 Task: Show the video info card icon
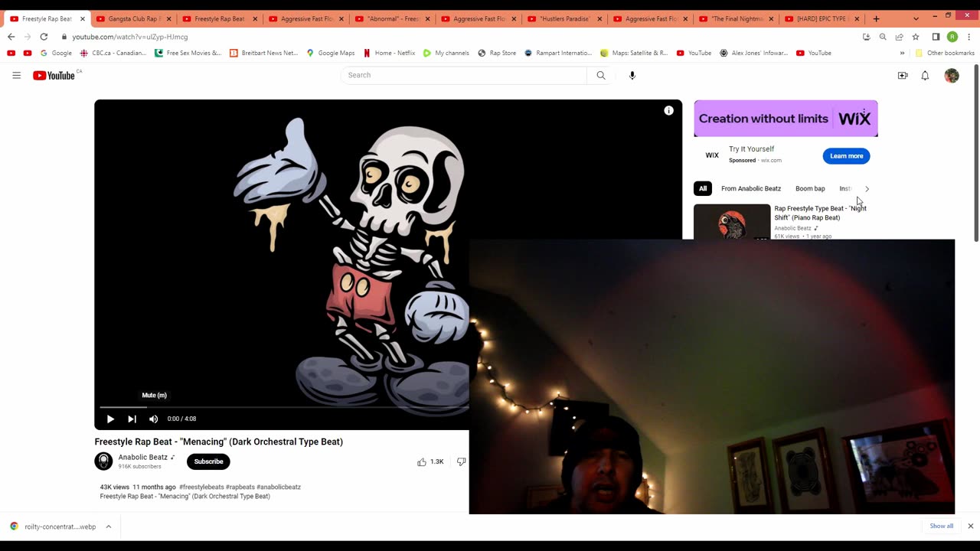pyautogui.click(x=668, y=111)
